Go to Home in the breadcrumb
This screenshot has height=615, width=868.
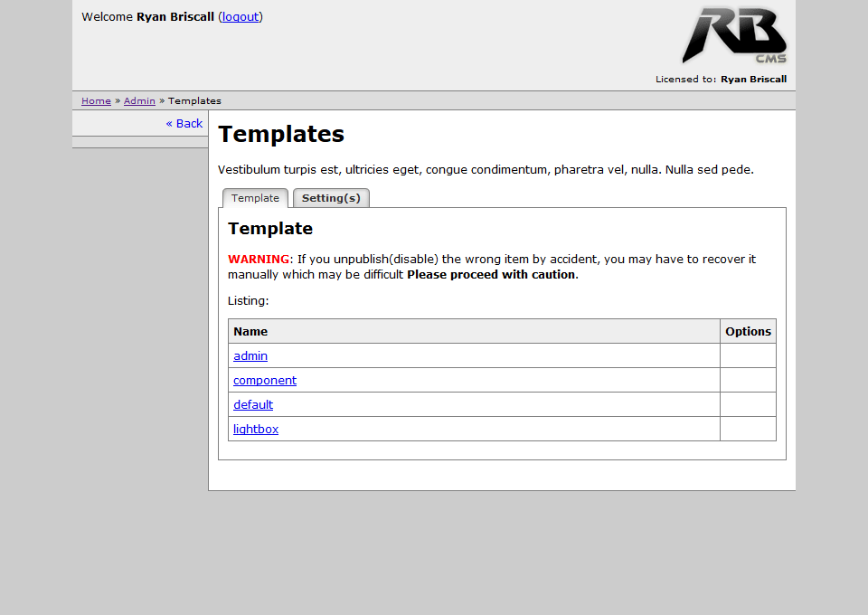pyautogui.click(x=96, y=101)
